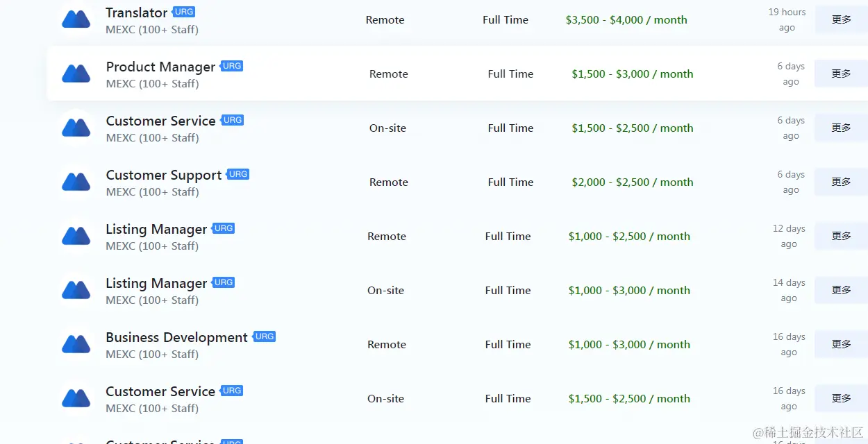Click 'MEXC (100+ Staff)' under Translator
868x444 pixels.
point(152,30)
